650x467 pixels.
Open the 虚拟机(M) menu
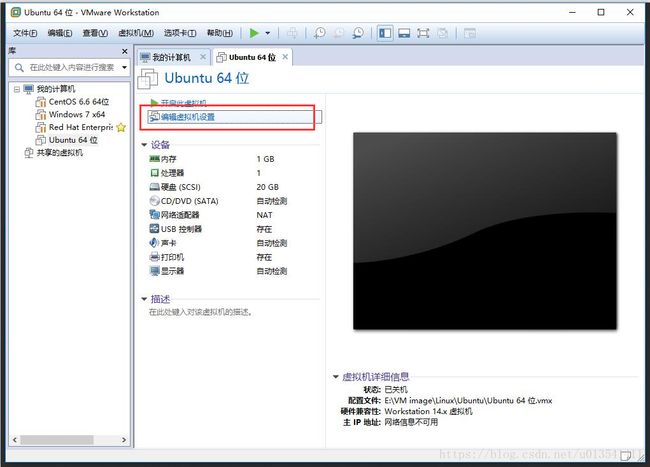click(136, 33)
